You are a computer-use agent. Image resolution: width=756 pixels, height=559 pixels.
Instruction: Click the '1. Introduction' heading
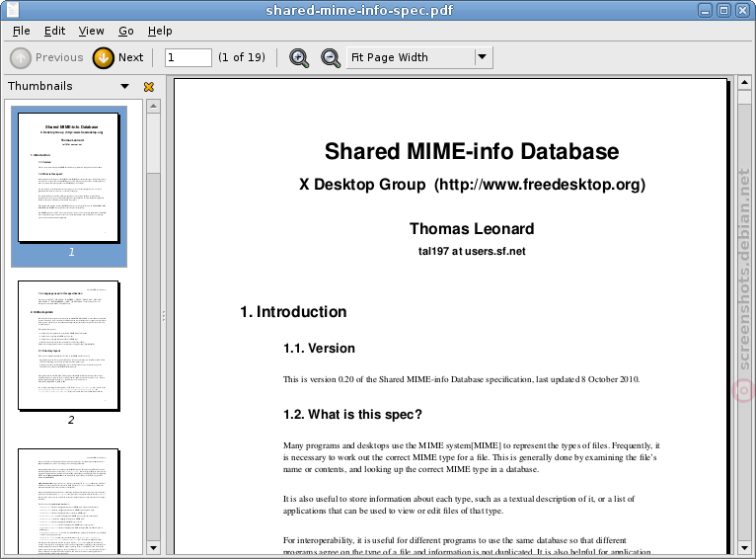293,312
